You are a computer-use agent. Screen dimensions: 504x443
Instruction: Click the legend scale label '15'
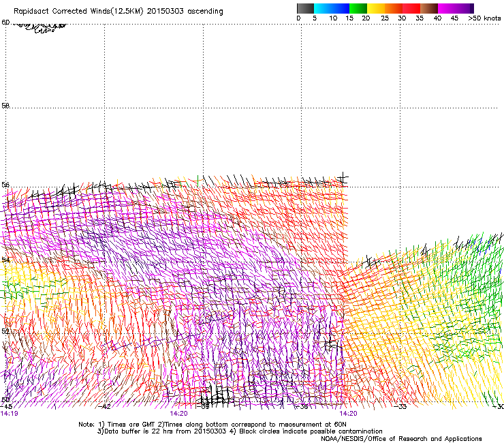point(349,18)
